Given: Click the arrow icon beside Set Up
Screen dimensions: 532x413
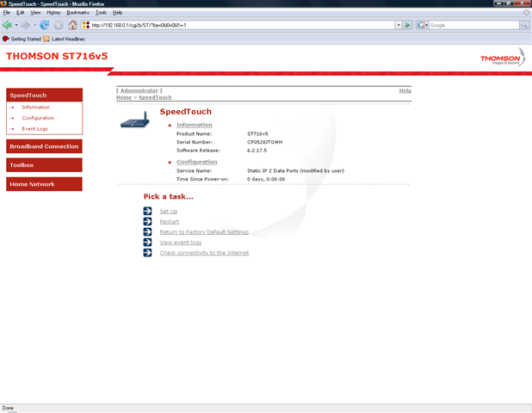Looking at the screenshot, I should tap(147, 212).
